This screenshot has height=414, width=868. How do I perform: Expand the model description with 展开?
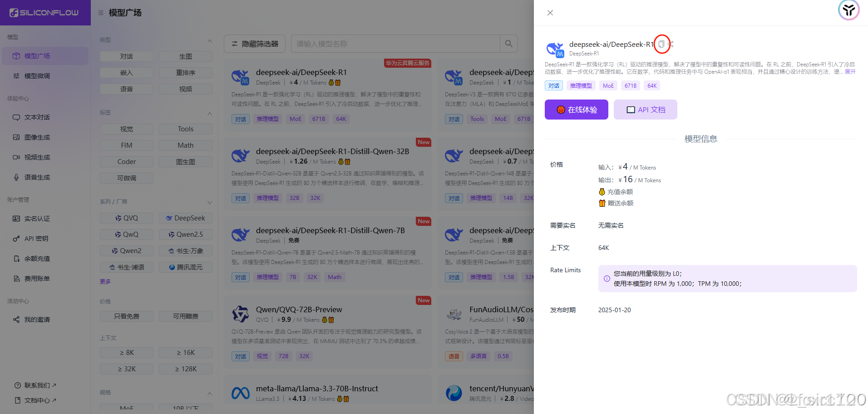coord(850,72)
